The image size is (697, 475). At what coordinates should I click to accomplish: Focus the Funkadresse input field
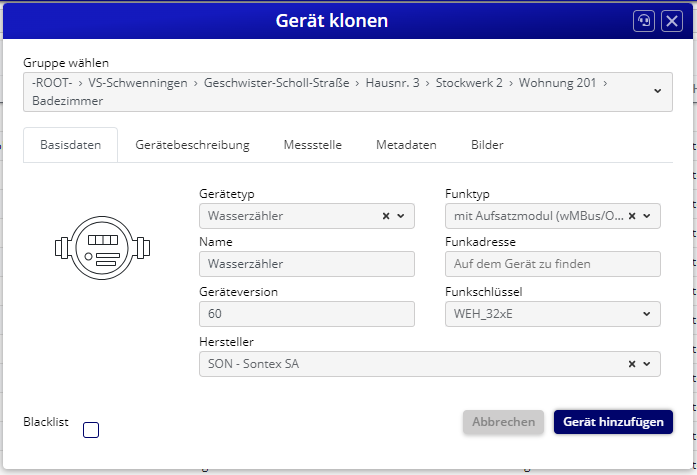coord(551,264)
